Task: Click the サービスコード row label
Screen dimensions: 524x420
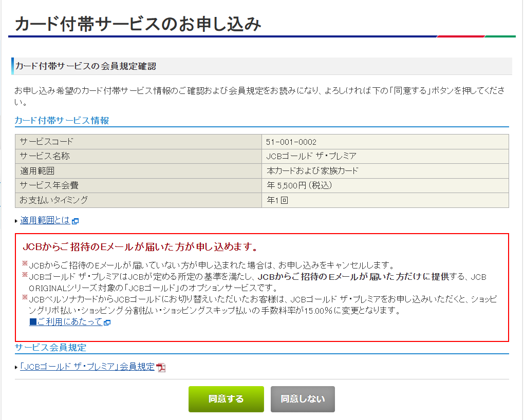Action: [46, 142]
